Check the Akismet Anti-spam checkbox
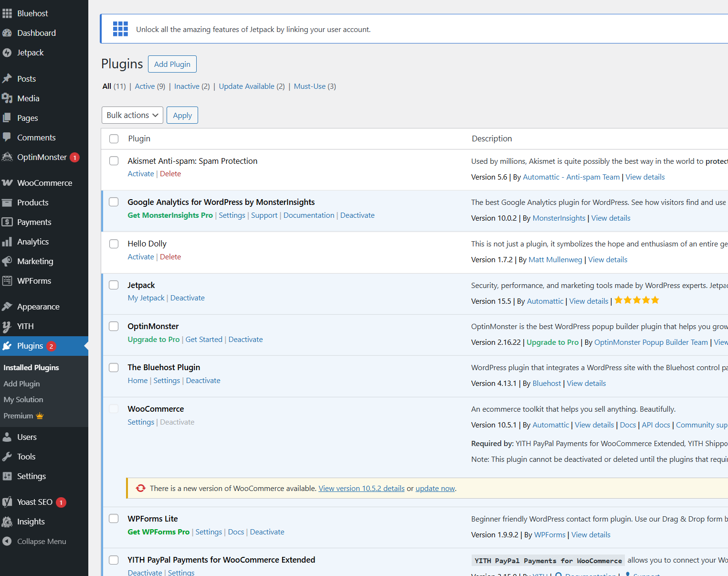 coord(114,161)
